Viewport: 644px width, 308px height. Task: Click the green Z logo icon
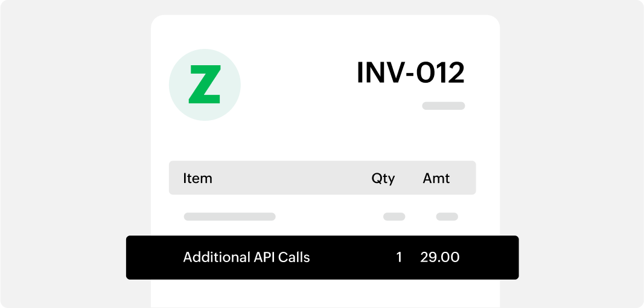pos(205,85)
